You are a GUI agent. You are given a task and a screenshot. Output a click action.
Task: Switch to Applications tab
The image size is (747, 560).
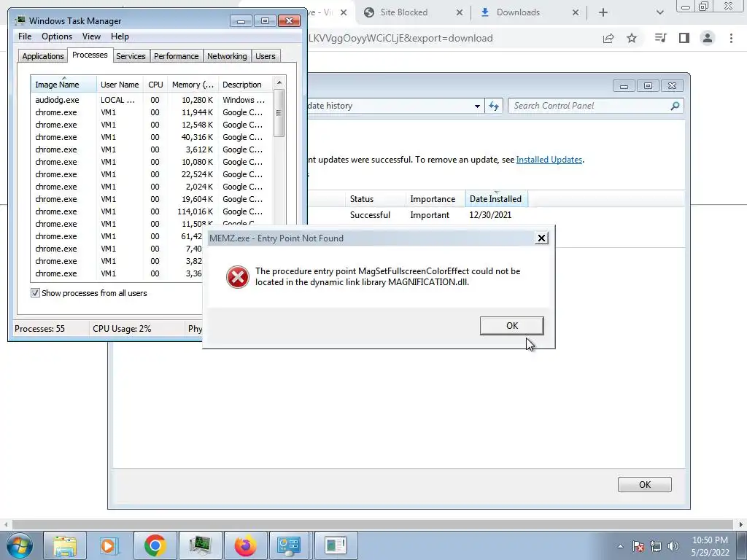(x=43, y=56)
